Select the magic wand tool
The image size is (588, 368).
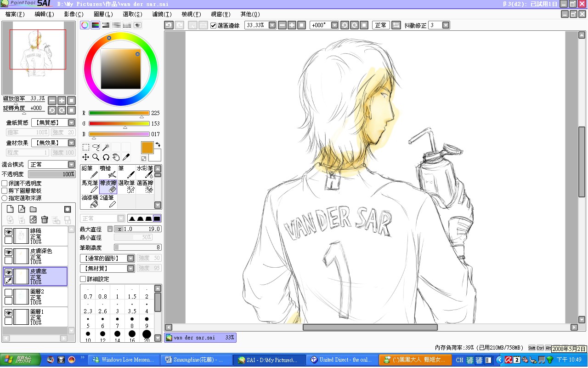pyautogui.click(x=106, y=147)
